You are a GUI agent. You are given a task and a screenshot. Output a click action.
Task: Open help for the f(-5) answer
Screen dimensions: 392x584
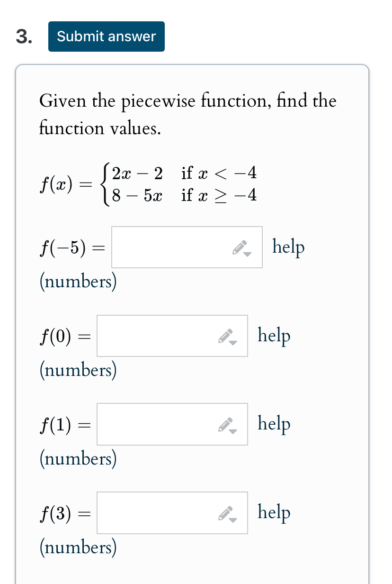pyautogui.click(x=288, y=246)
